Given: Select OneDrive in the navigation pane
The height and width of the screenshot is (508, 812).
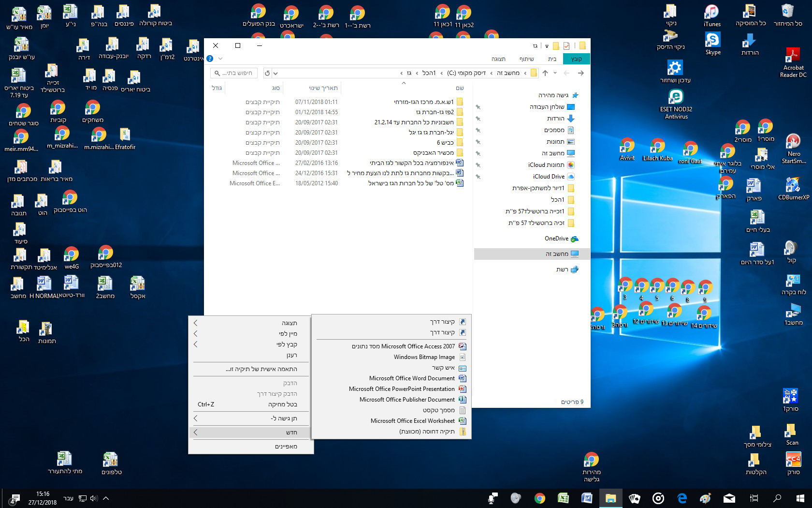Looking at the screenshot, I should tap(556, 239).
